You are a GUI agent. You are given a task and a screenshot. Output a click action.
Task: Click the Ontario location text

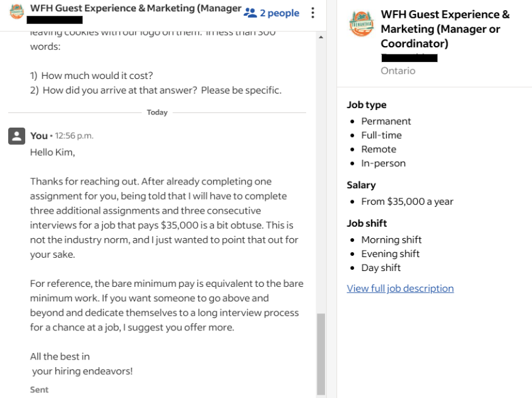point(398,71)
